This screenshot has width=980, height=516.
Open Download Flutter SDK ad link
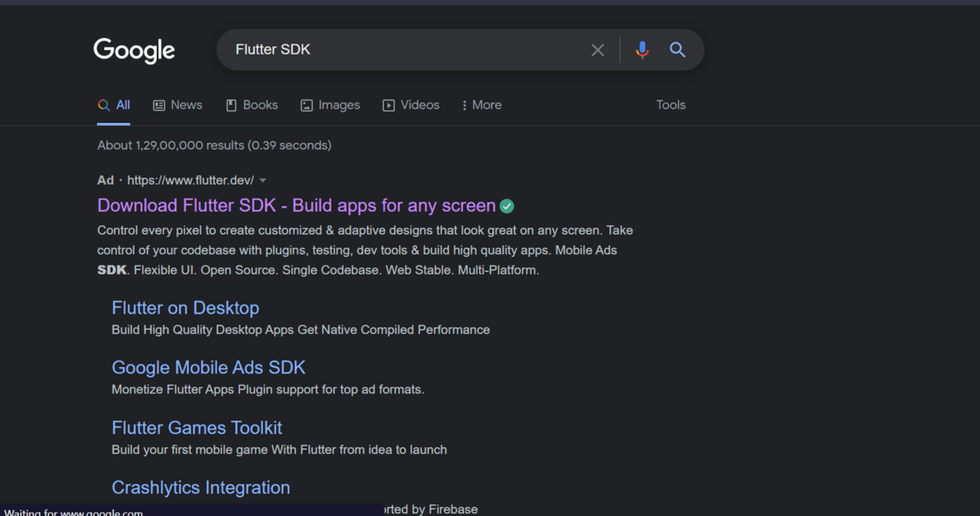tap(296, 206)
